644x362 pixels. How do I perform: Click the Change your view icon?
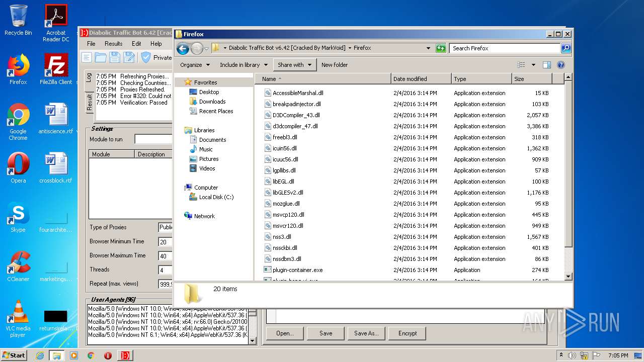pos(521,65)
